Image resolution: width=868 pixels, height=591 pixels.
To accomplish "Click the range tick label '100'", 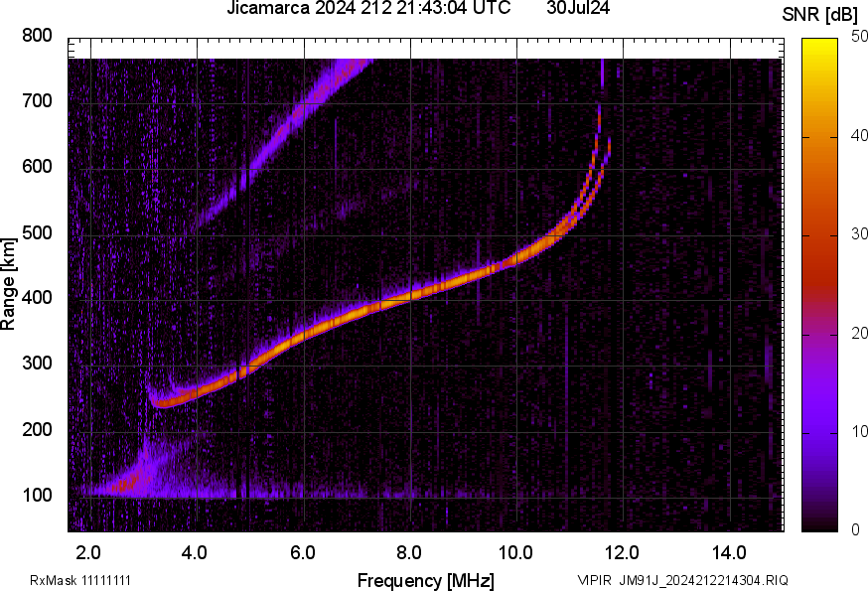I will point(37,495).
